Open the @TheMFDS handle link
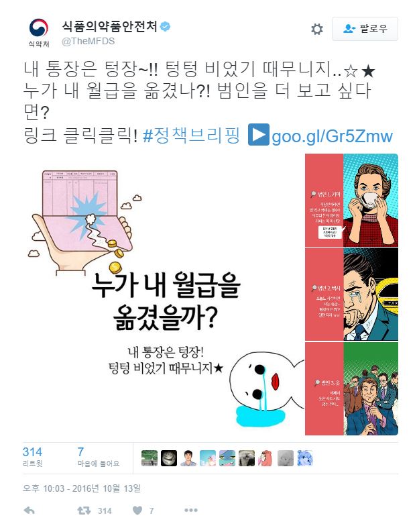417x532 pixels. click(x=88, y=41)
